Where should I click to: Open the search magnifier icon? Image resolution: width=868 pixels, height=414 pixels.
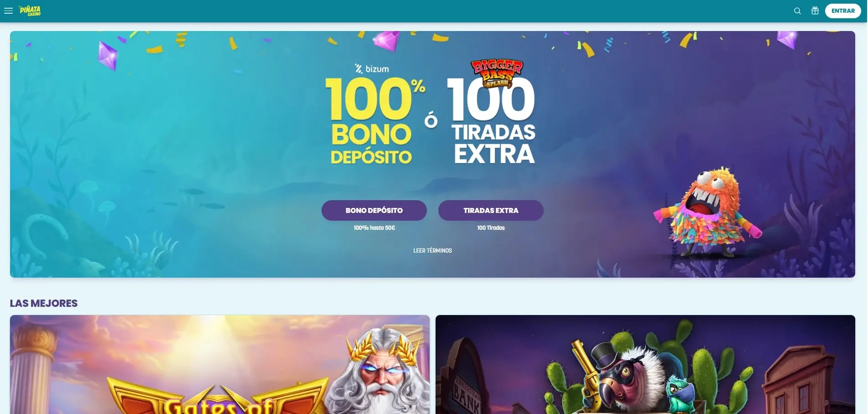pos(797,11)
